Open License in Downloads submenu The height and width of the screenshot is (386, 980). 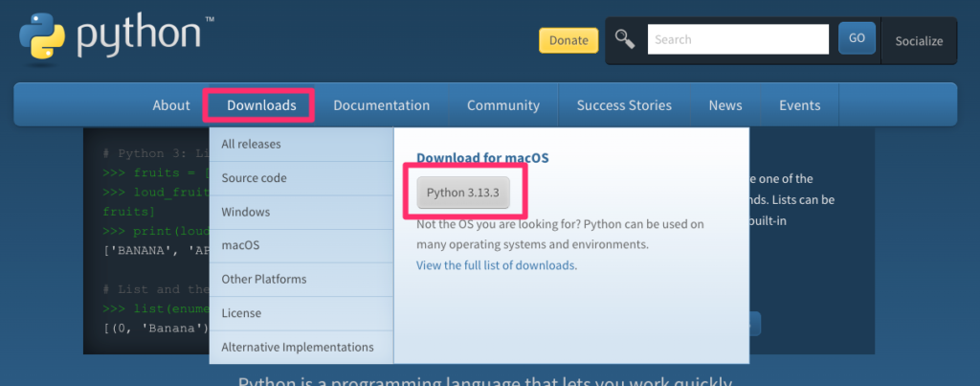(x=301, y=313)
